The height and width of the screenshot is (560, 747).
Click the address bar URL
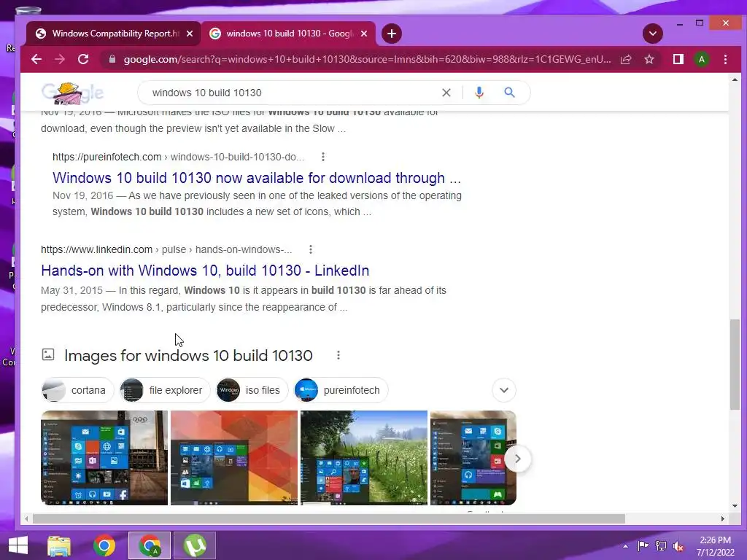coord(367,60)
